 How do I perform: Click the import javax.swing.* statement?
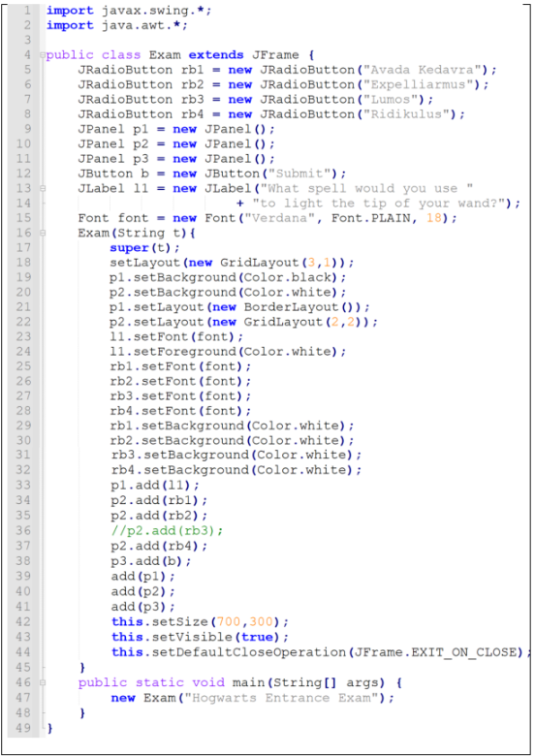tap(129, 11)
